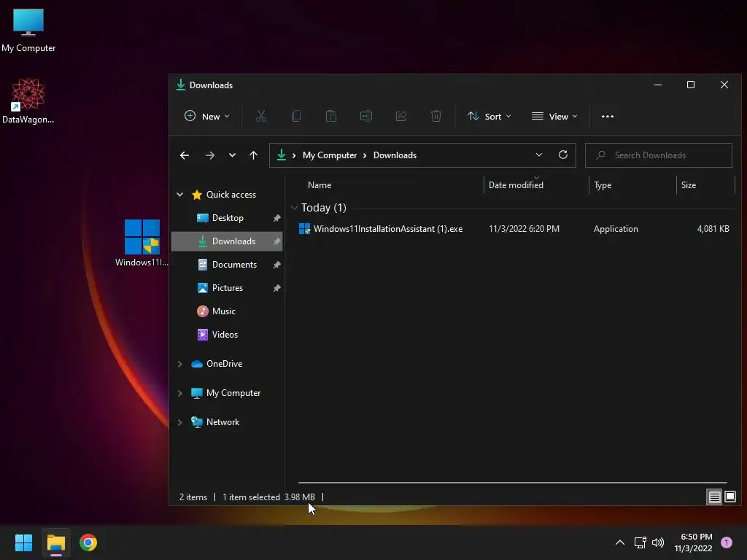Show hidden system tray icons
This screenshot has height=560, width=747.
tap(620, 542)
